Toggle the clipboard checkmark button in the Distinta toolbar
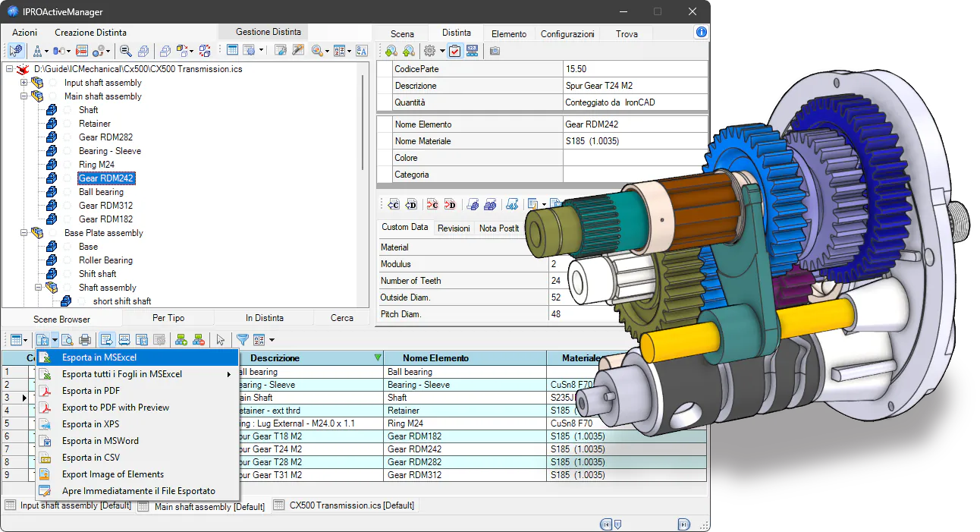 point(454,51)
